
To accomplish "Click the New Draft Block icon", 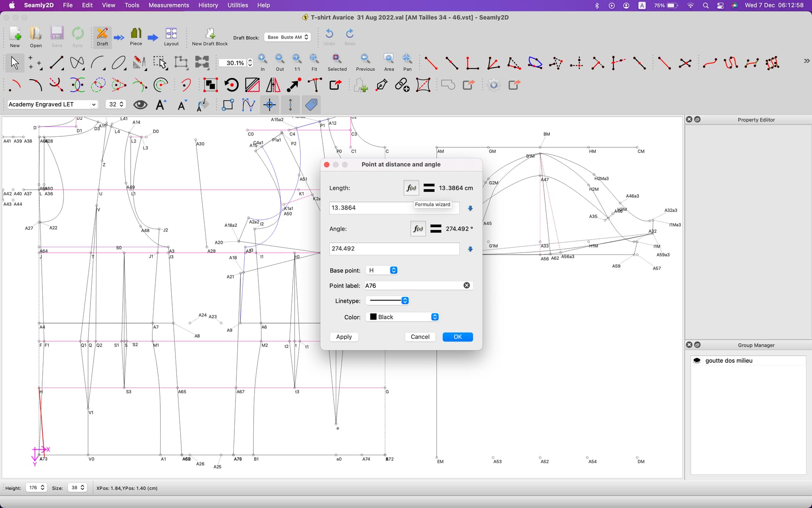I will click(210, 34).
